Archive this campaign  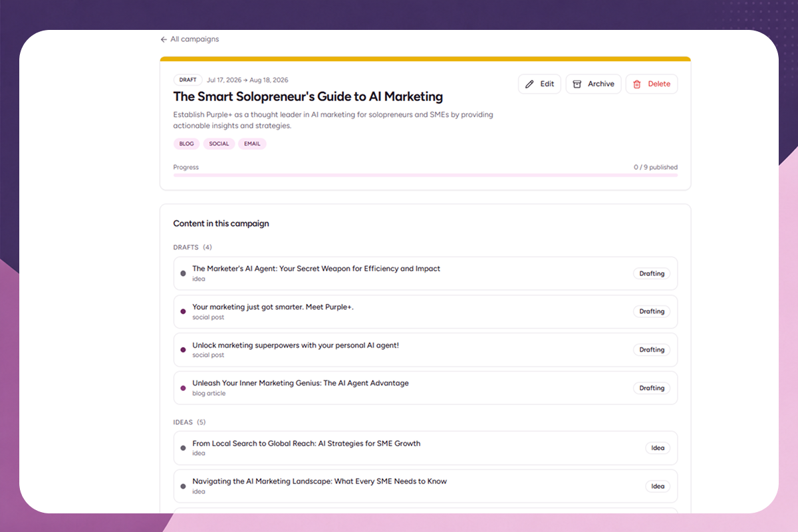(x=594, y=84)
